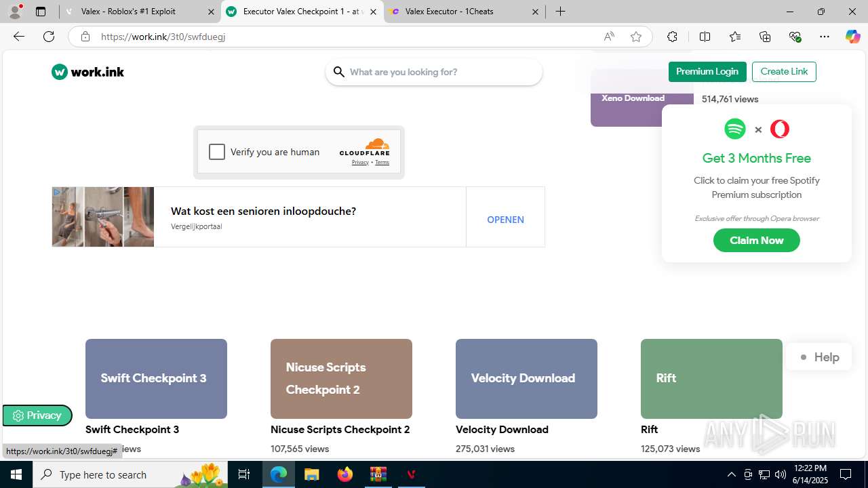This screenshot has width=868, height=488.
Task: Click the Swift Checkpoint 3 title link
Action: 132,430
